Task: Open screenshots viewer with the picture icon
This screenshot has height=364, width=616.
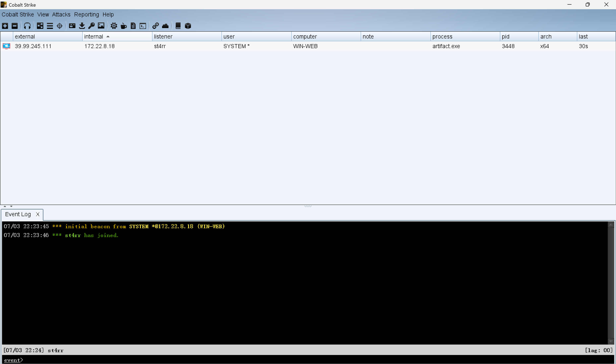Action: [101, 26]
